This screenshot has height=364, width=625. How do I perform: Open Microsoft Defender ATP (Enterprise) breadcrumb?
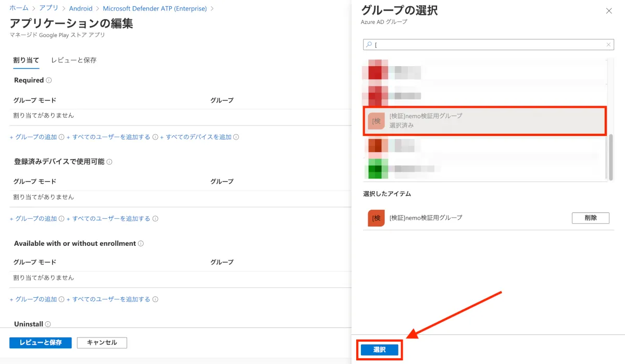(x=155, y=8)
